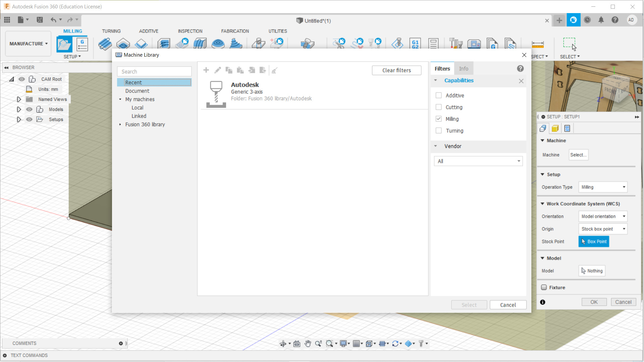Collapse the My machines tree node
This screenshot has width=644, height=362.
[x=120, y=100]
